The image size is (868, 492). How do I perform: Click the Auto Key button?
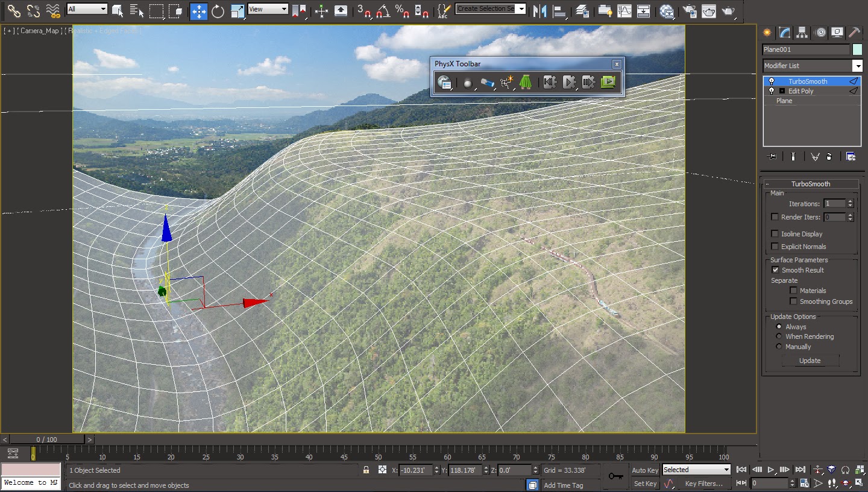point(645,470)
